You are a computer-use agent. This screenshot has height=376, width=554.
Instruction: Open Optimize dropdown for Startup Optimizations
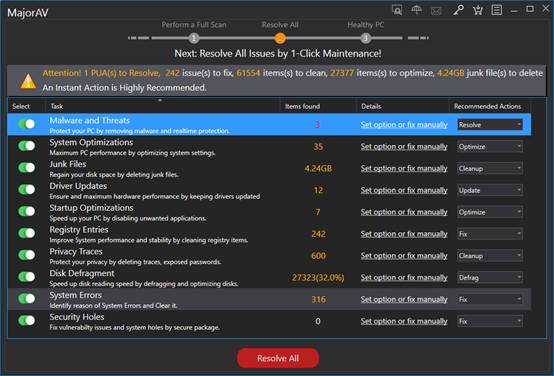pyautogui.click(x=490, y=212)
